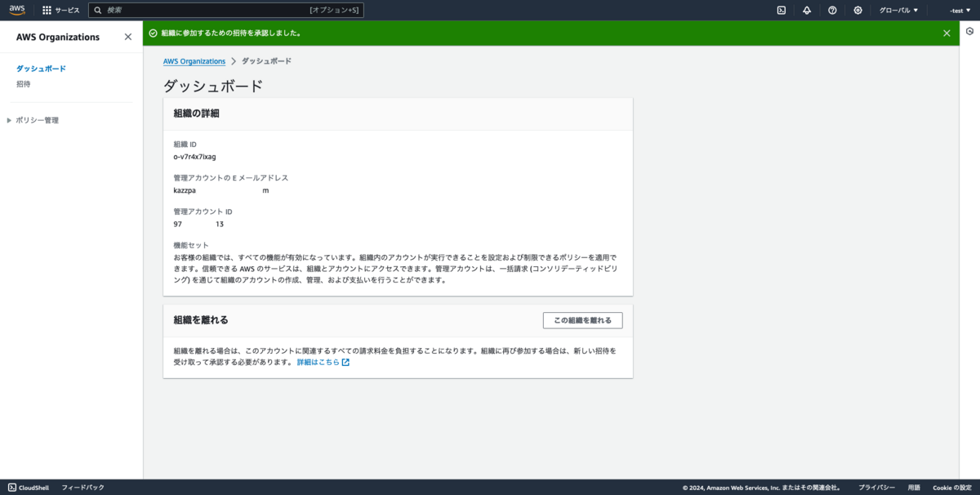Click the external link icon beside 詳細はこちら
Screen dimensions: 980x495
tap(345, 362)
